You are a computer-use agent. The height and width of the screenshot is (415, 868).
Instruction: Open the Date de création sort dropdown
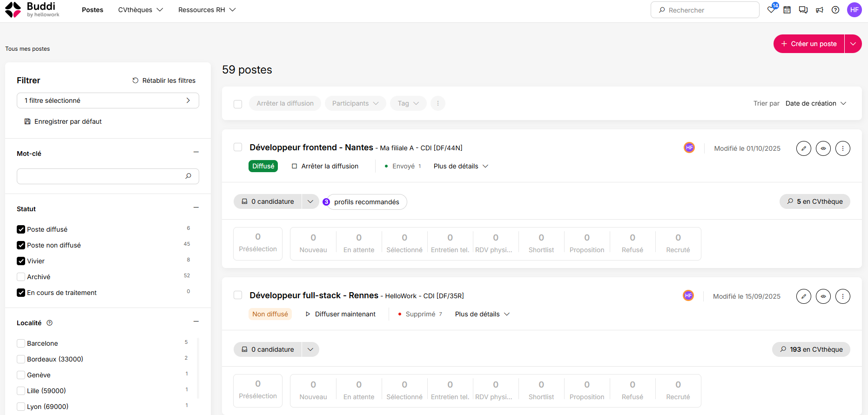[816, 103]
